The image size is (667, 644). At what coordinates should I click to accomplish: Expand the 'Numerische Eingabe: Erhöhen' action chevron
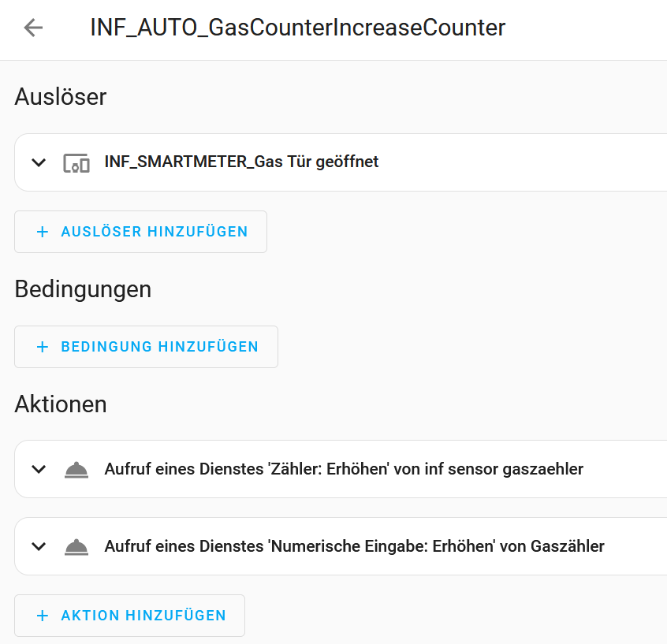pos(39,546)
